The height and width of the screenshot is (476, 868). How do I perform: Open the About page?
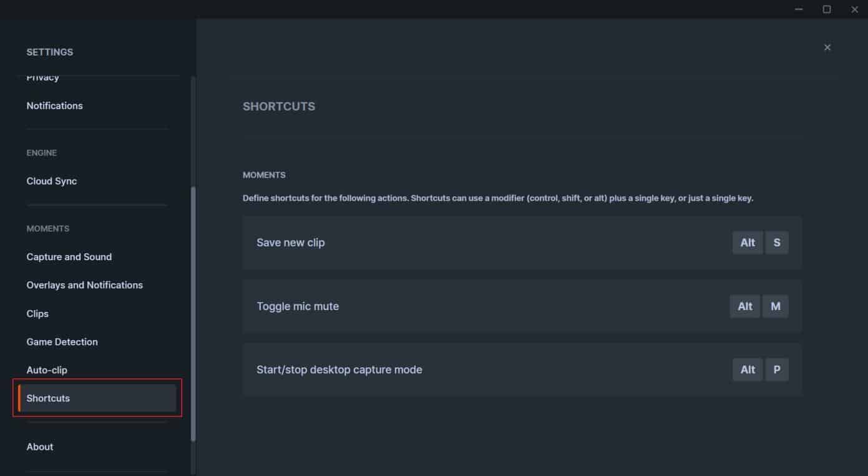(39, 447)
